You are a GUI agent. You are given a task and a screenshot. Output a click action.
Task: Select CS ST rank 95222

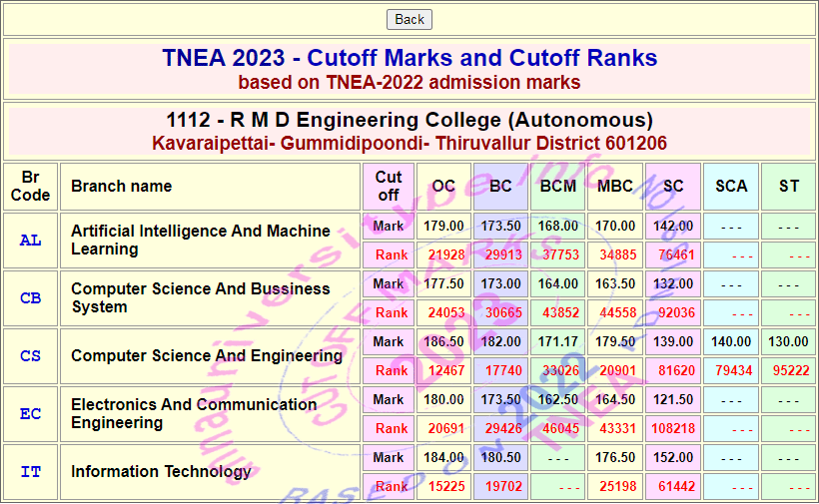(791, 370)
